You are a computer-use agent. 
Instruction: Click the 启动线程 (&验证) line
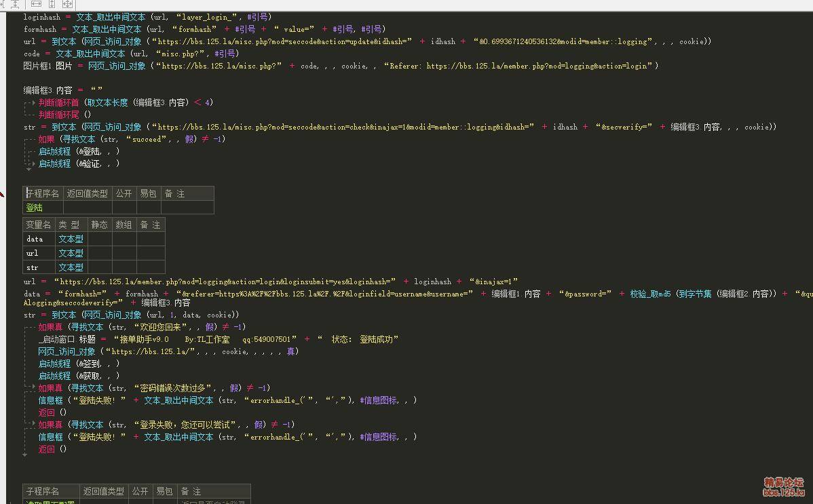point(79,163)
